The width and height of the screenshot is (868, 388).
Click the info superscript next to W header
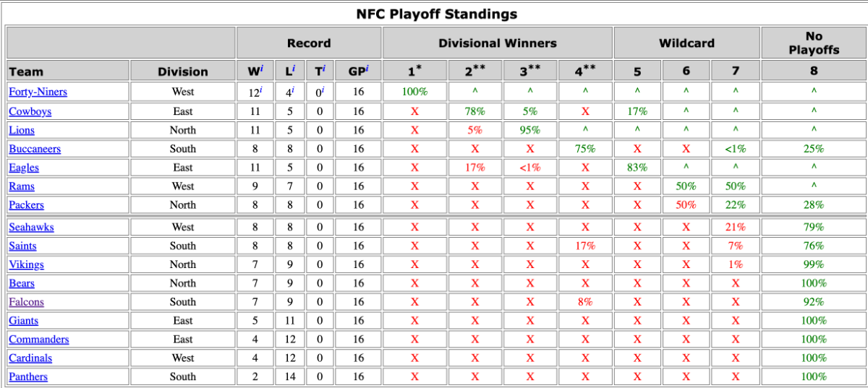[261, 68]
